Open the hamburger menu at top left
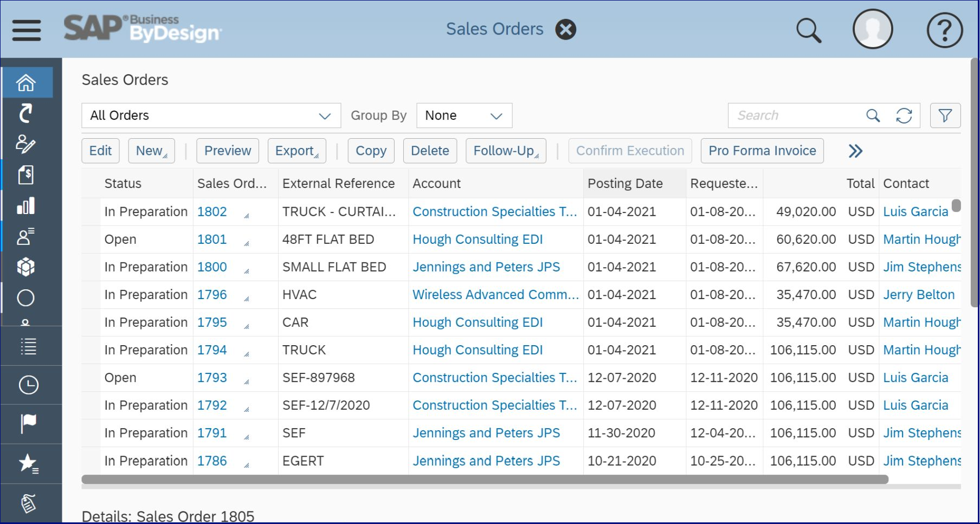Image resolution: width=980 pixels, height=524 pixels. point(25,30)
